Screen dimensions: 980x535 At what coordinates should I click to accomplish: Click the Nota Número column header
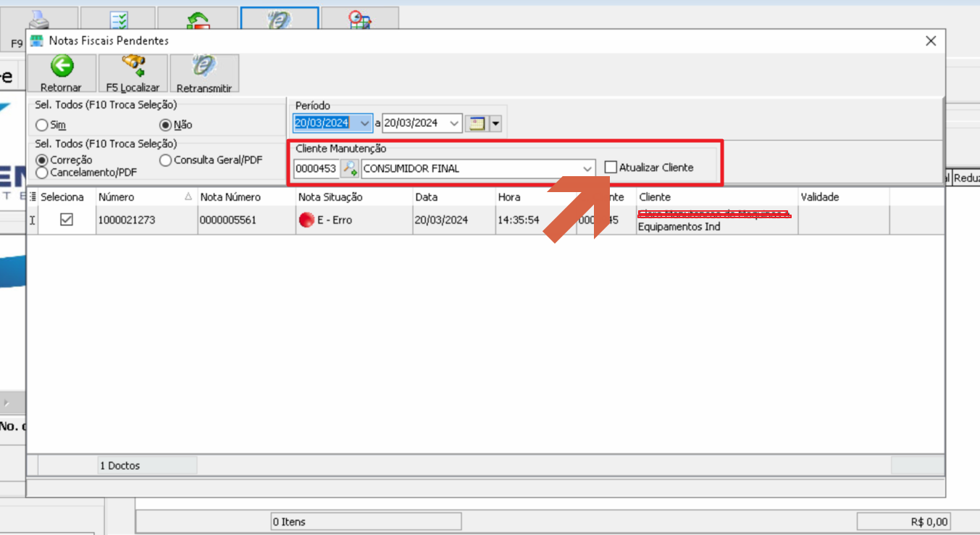[x=246, y=197]
